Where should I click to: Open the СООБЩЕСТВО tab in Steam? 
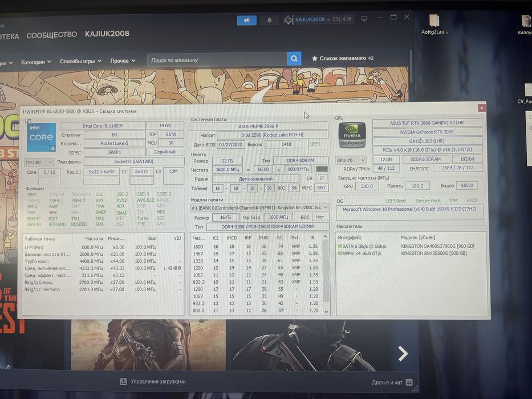coord(51,35)
